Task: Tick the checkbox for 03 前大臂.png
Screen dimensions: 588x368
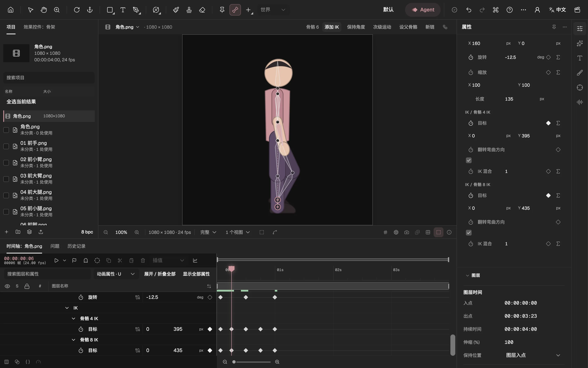Action: click(x=6, y=179)
